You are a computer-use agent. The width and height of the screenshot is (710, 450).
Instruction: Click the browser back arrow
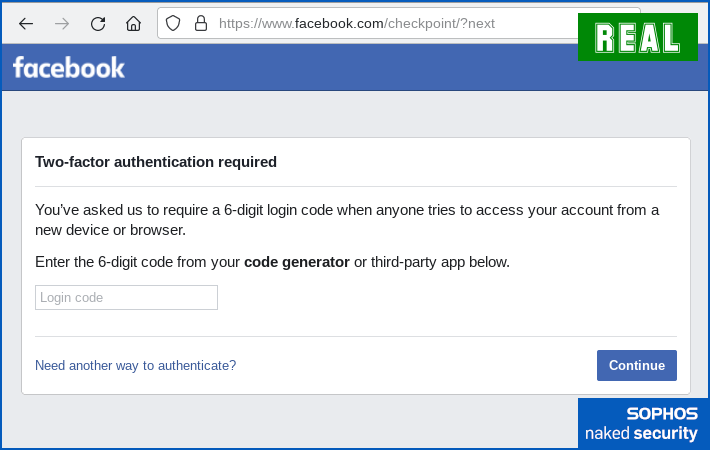click(26, 23)
